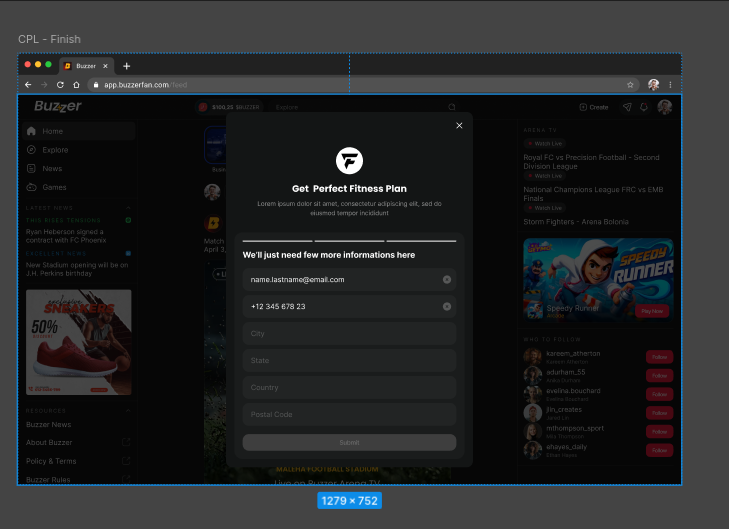Click the Sneakers 50% ad banner
Screen dimensions: 729x529
[79, 342]
